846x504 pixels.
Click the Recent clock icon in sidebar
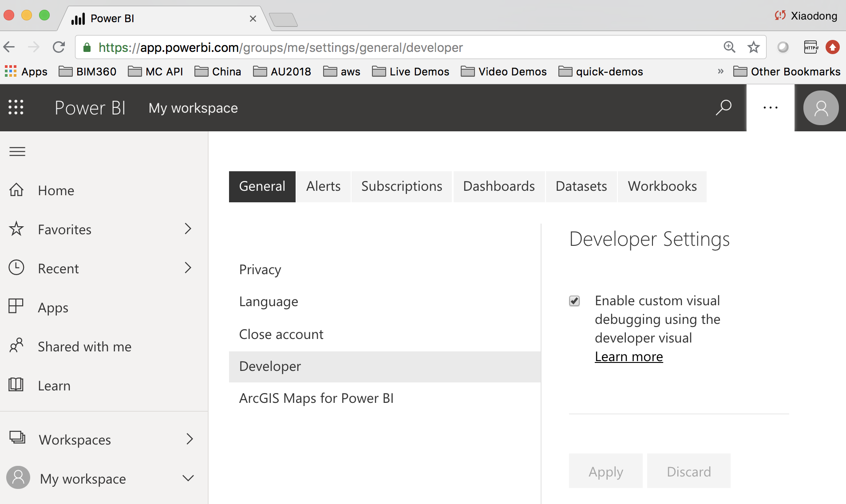point(16,268)
